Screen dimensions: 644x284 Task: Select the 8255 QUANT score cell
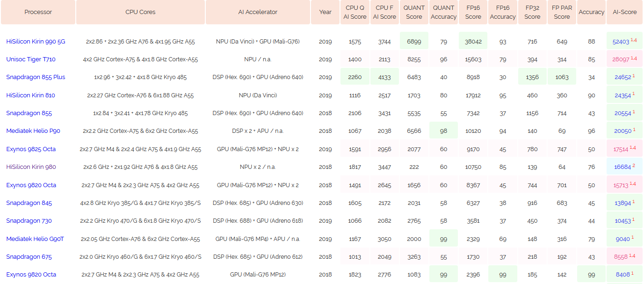[x=414, y=59]
